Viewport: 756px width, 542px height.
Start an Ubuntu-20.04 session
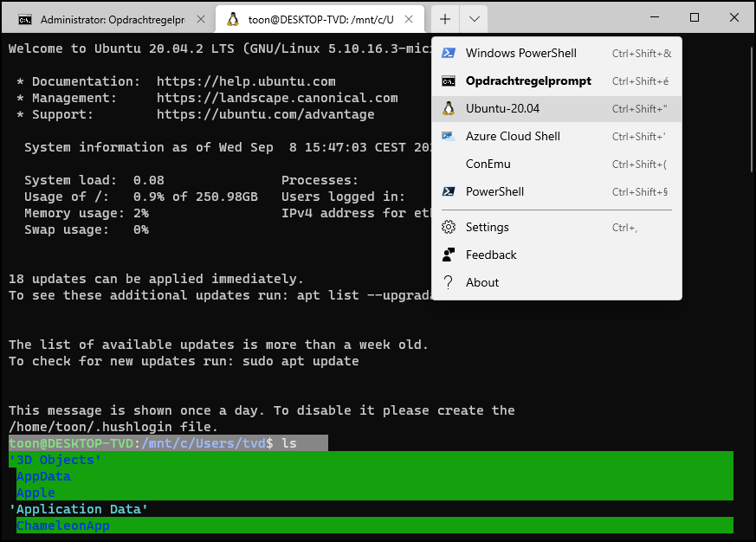557,108
